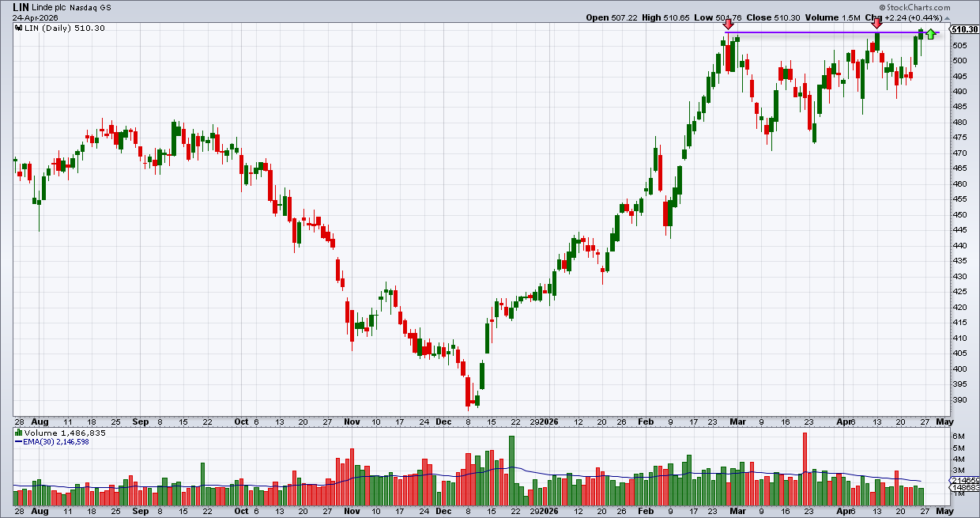
Task: Click the 440 price axis label
Action: (958, 245)
